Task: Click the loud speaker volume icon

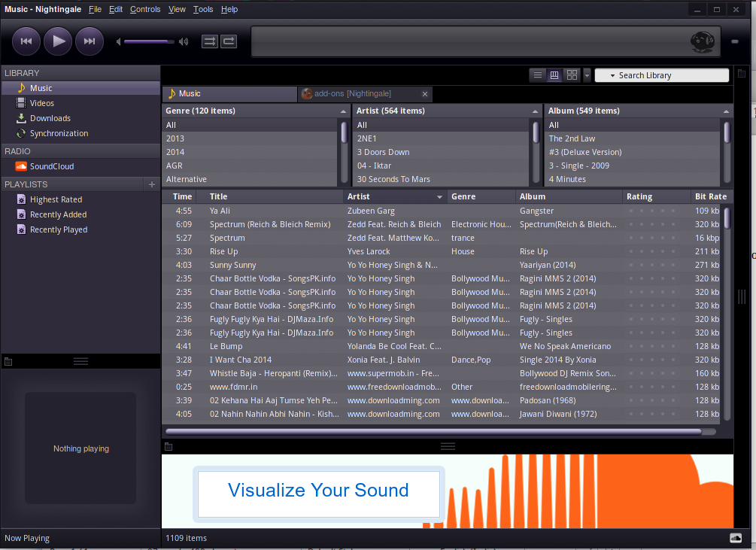Action: (184, 42)
